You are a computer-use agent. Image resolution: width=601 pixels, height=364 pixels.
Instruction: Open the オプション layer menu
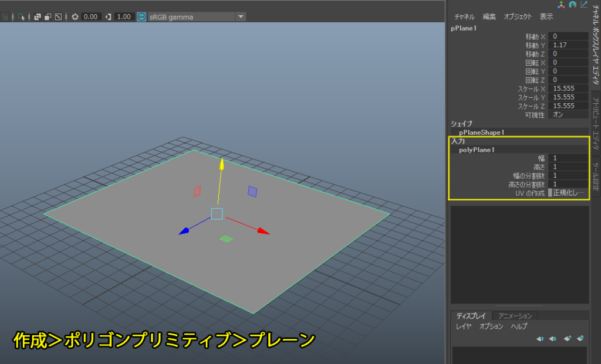[491, 326]
